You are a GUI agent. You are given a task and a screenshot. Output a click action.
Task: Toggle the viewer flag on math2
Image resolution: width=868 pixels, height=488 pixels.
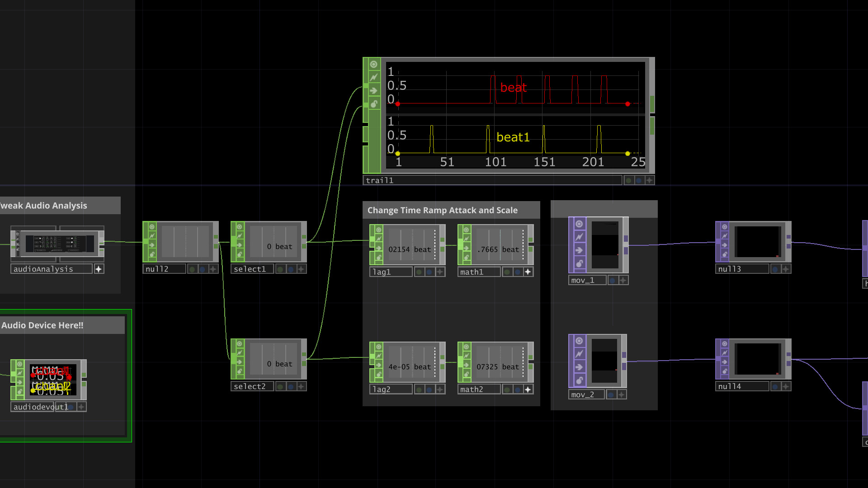(x=466, y=347)
